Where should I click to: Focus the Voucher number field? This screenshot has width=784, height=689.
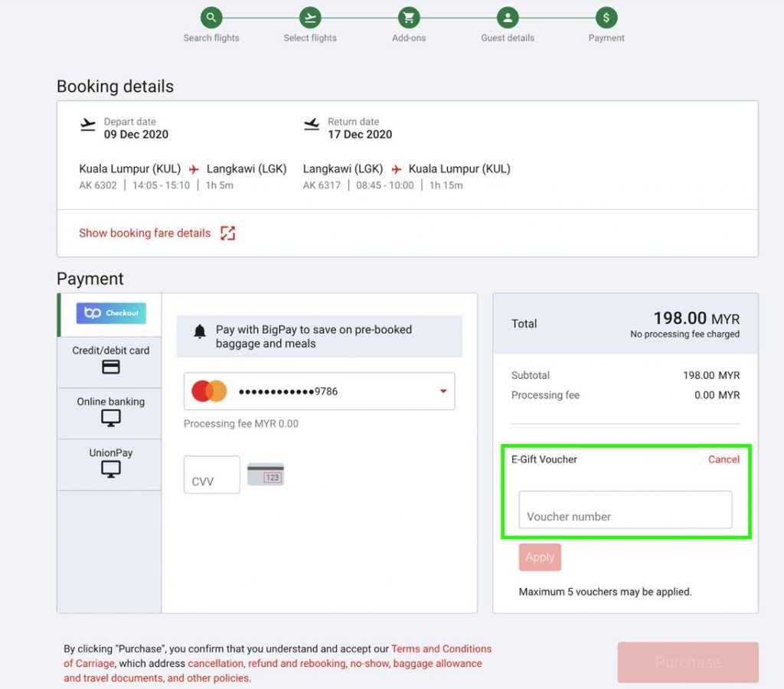tap(625, 510)
